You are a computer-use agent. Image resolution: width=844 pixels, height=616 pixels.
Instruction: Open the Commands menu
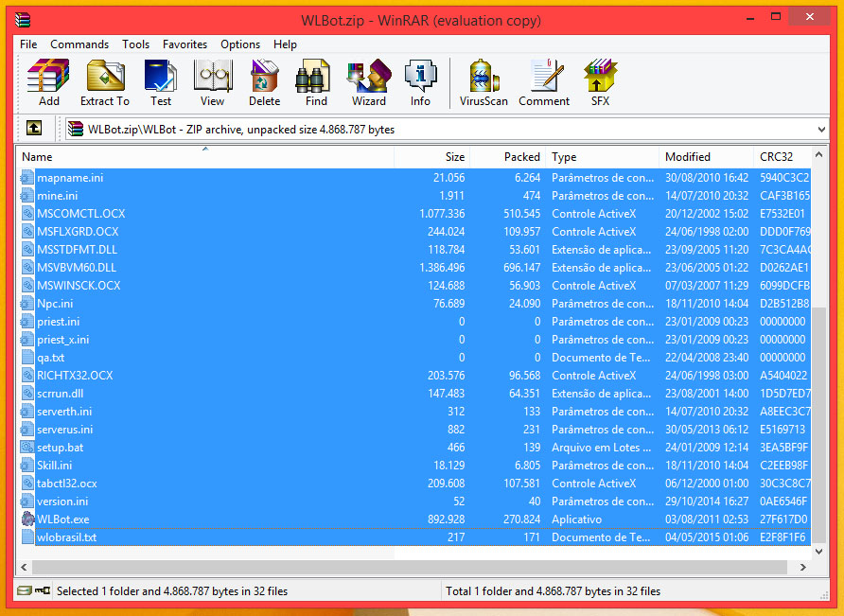pyautogui.click(x=79, y=44)
